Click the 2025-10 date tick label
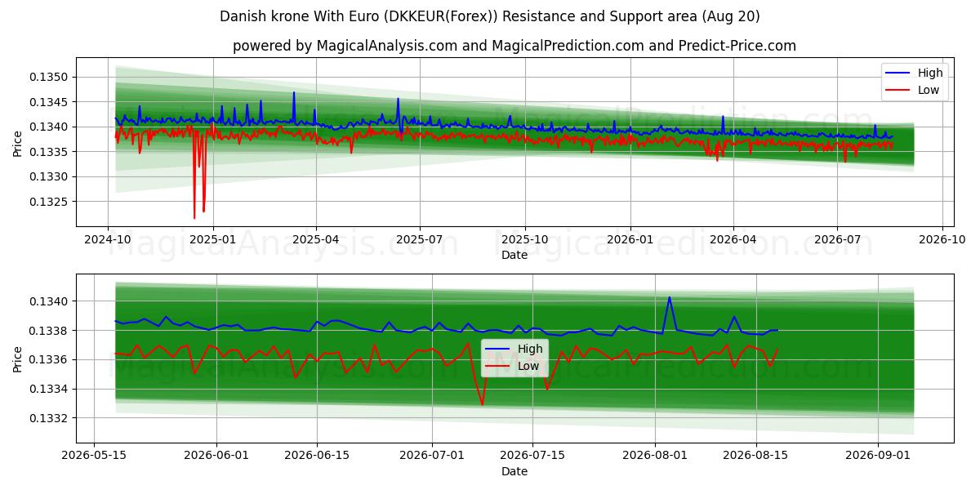The width and height of the screenshot is (980, 490). tap(524, 240)
